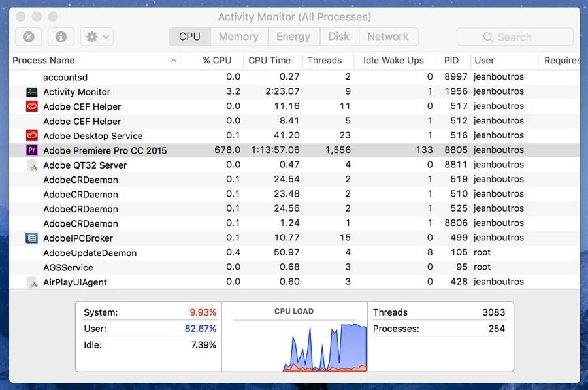Click the System 9.93% value
The image size is (588, 390).
[203, 312]
